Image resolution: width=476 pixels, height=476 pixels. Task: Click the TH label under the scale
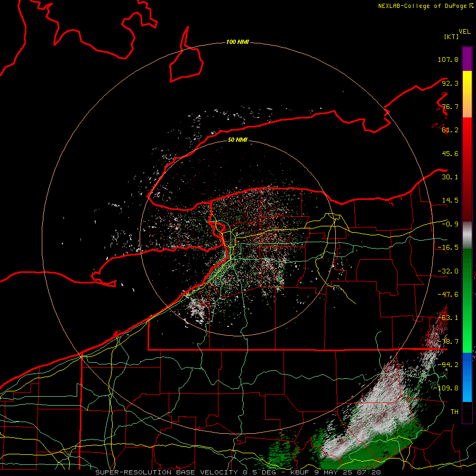(x=454, y=411)
